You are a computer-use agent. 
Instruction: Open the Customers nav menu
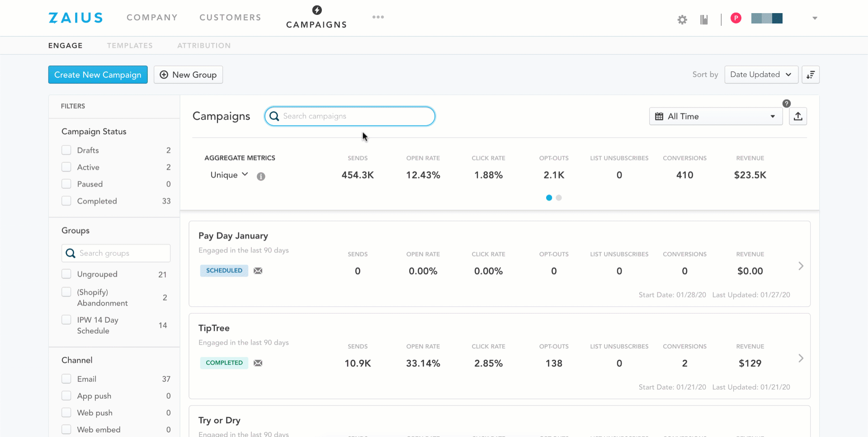230,18
